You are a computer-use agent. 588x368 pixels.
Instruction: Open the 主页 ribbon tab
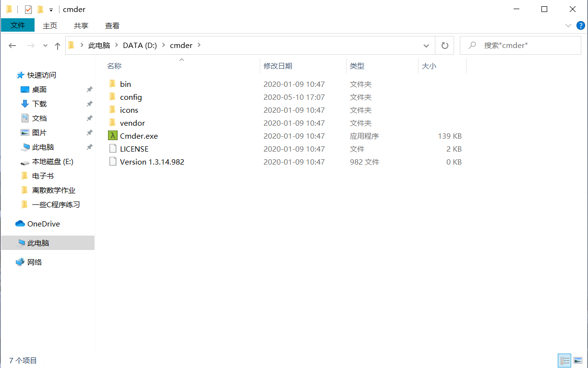(50, 26)
